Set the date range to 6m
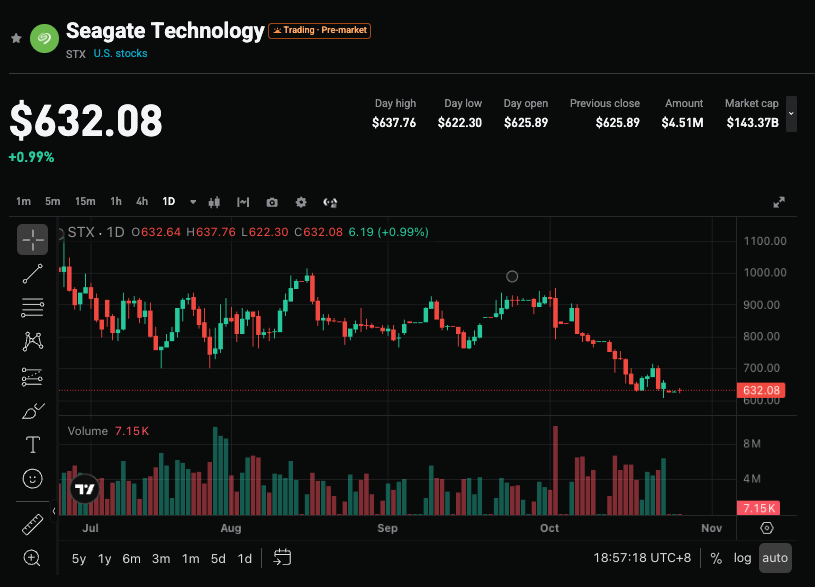This screenshot has width=815, height=587. [x=132, y=559]
